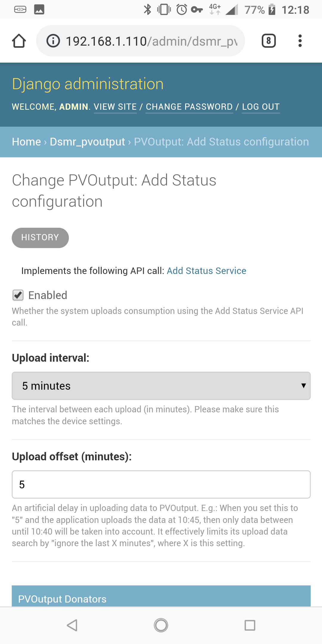322x644 pixels.
Task: Tap the image notification icon in status bar
Action: 39,9
